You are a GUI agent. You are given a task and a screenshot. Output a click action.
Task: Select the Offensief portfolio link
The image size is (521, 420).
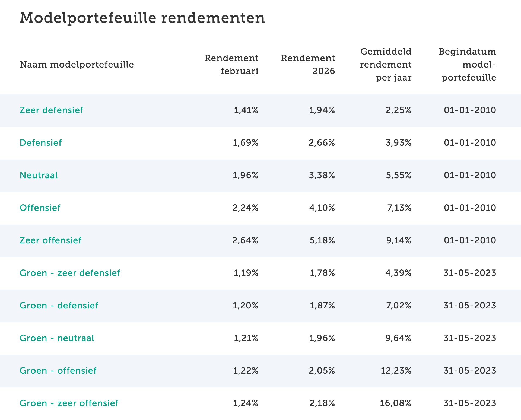pyautogui.click(x=40, y=208)
